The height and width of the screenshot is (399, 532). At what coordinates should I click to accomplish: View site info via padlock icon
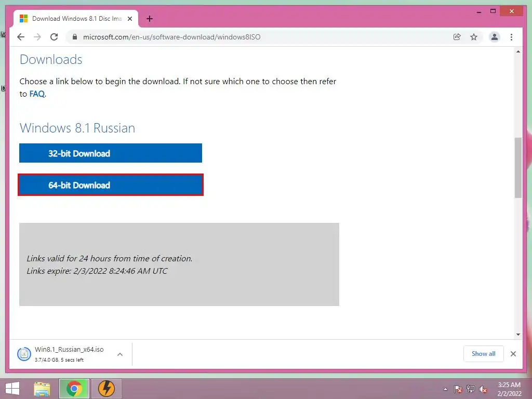click(75, 37)
